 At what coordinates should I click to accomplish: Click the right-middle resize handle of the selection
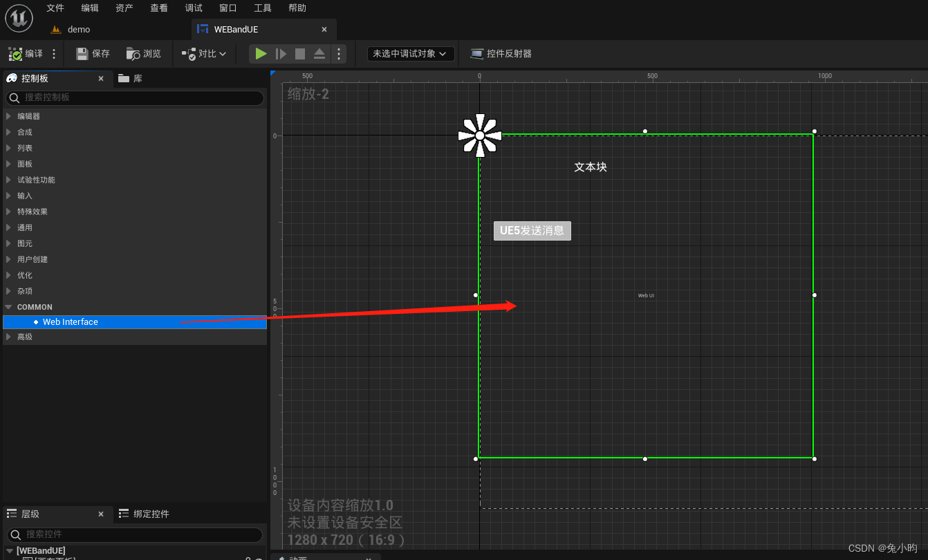(815, 295)
